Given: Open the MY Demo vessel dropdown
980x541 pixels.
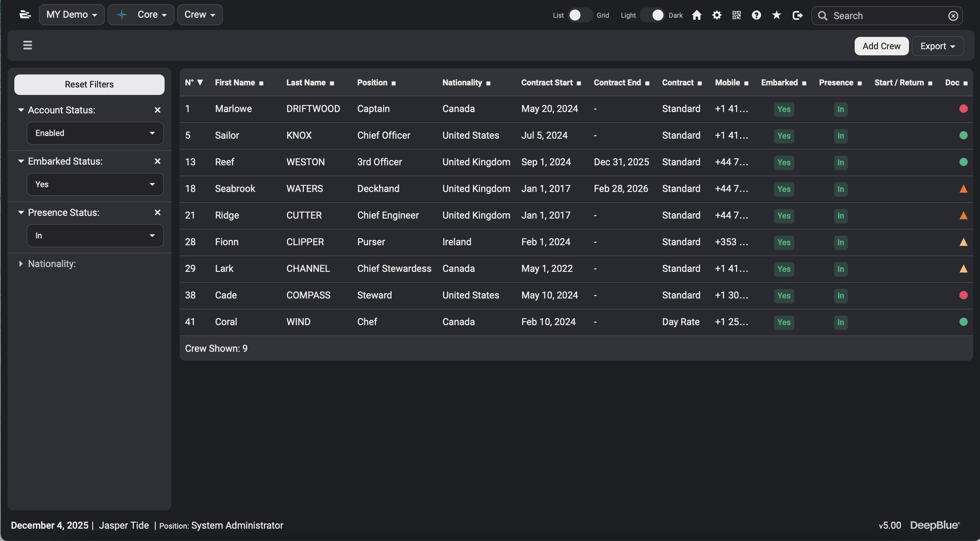Looking at the screenshot, I should [x=71, y=14].
